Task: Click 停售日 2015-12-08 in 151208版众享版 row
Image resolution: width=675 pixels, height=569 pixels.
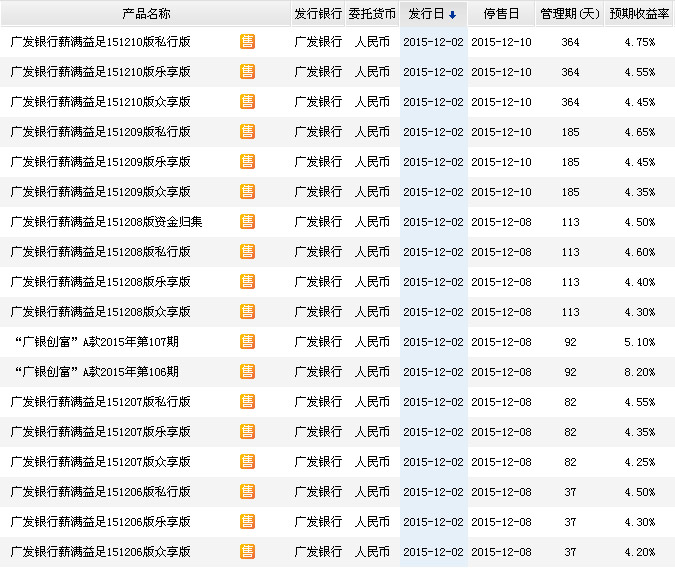Action: coord(502,312)
